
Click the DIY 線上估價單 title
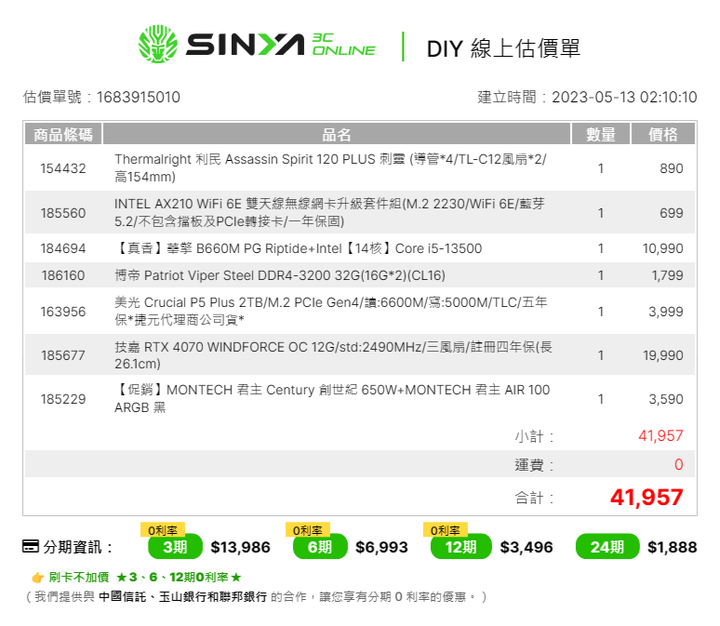tap(504, 48)
